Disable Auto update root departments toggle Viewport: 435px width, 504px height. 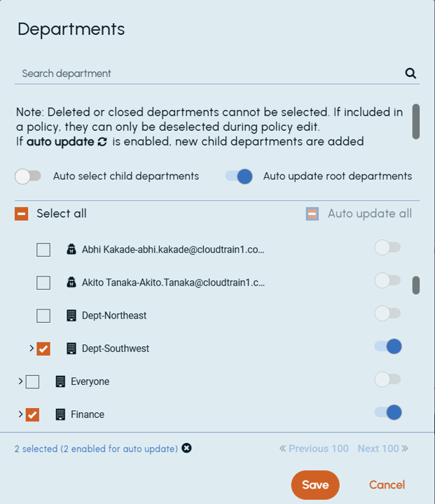(x=238, y=176)
